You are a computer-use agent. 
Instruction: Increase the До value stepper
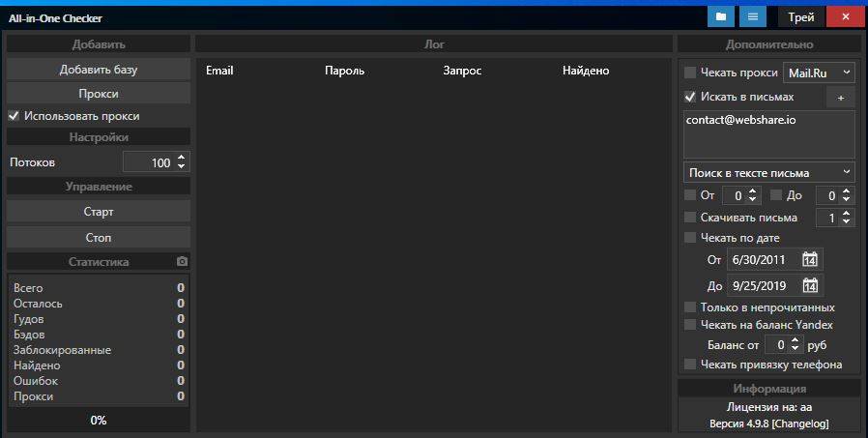coord(846,191)
